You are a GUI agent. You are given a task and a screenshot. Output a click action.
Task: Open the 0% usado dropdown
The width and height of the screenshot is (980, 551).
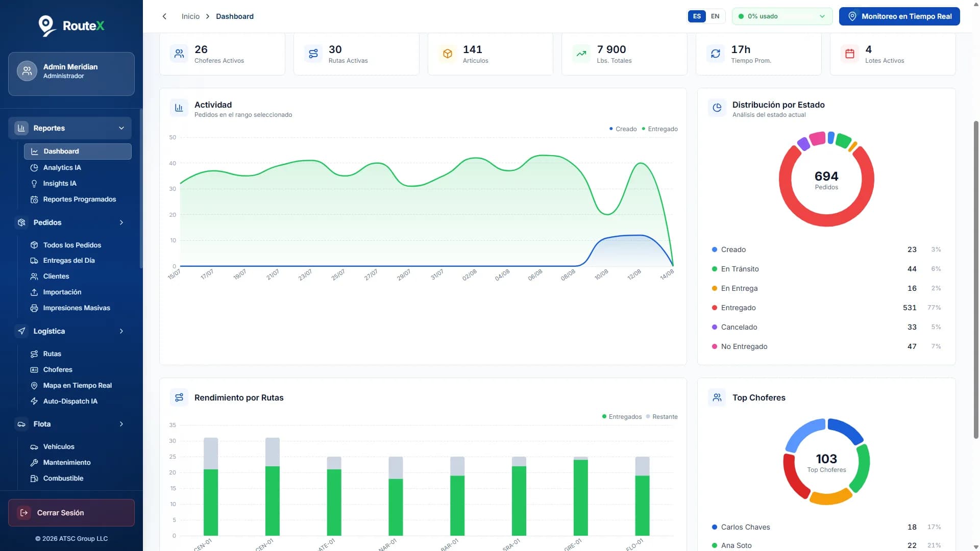pyautogui.click(x=782, y=16)
